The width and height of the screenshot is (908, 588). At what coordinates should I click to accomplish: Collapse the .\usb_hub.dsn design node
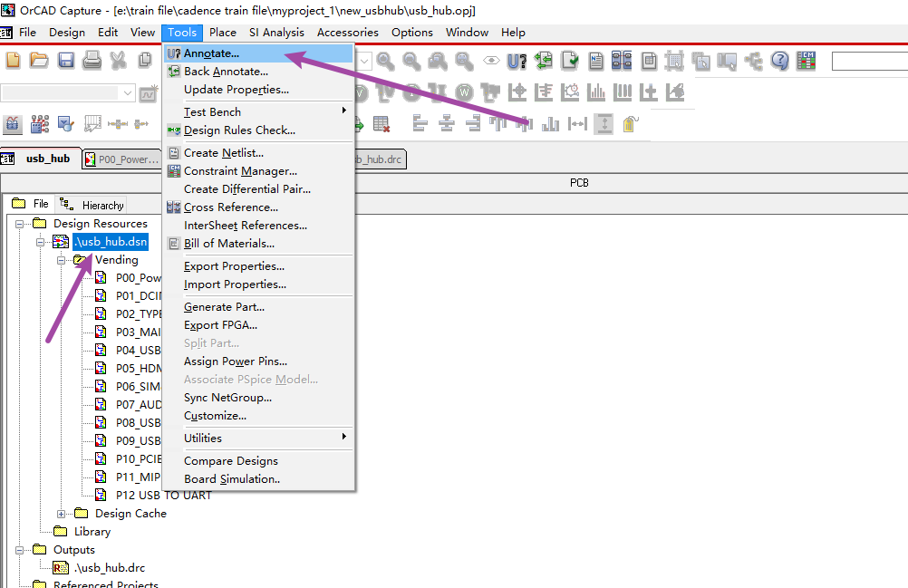tap(40, 242)
